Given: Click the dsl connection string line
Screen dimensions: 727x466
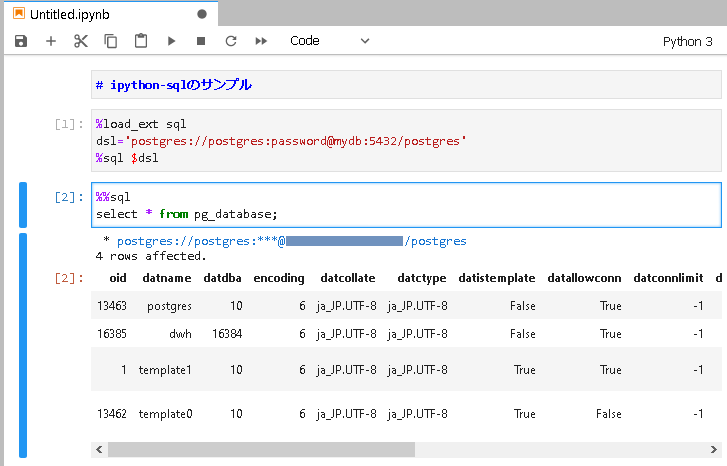Looking at the screenshot, I should click(281, 141).
